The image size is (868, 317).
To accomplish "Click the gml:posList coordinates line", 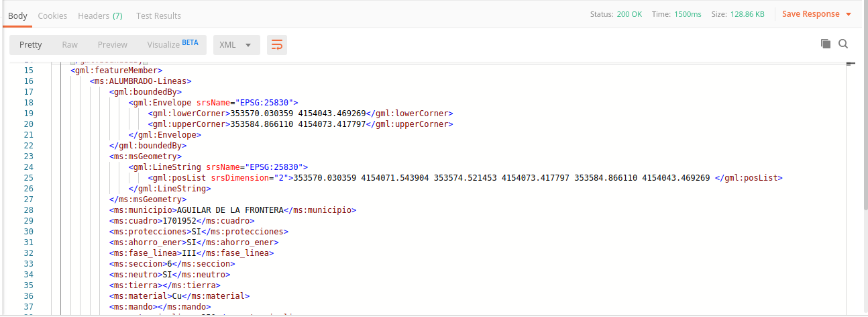I will point(466,178).
